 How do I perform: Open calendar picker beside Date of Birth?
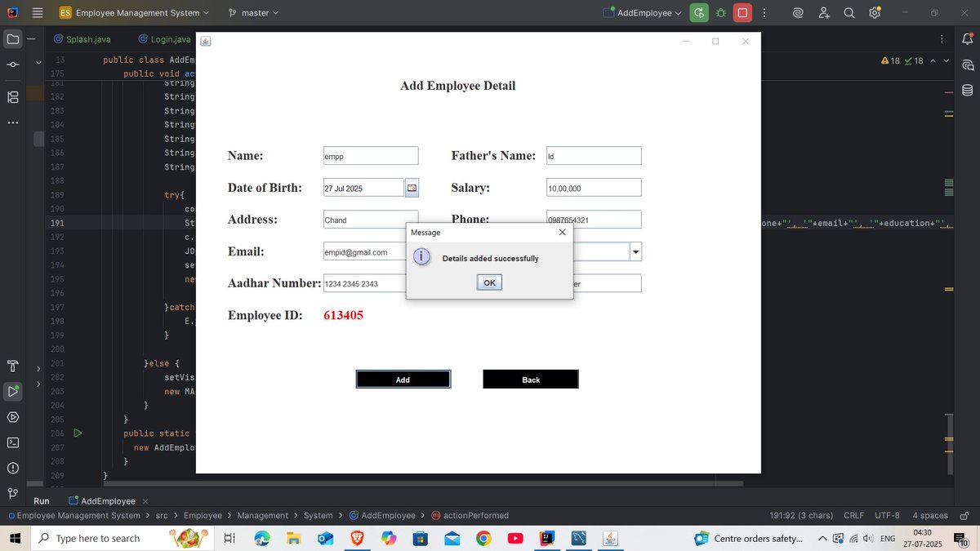[x=412, y=188]
